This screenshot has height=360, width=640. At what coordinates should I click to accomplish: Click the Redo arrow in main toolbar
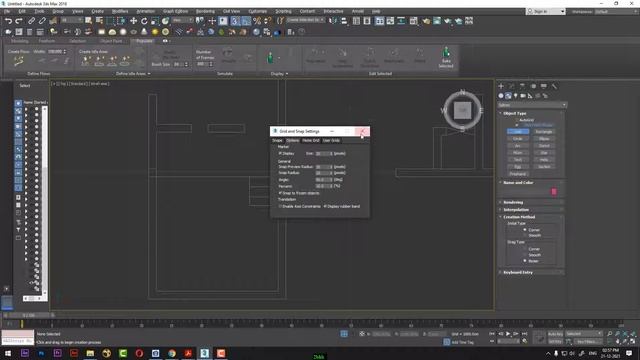[19, 21]
